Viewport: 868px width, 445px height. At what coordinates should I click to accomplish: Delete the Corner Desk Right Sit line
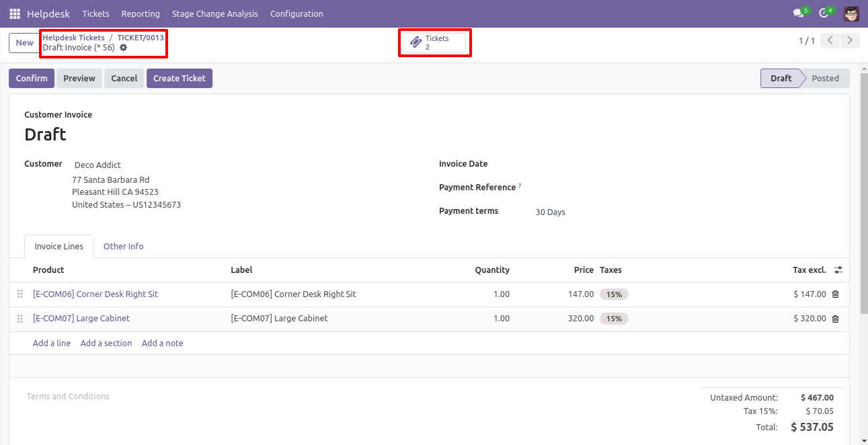point(836,294)
